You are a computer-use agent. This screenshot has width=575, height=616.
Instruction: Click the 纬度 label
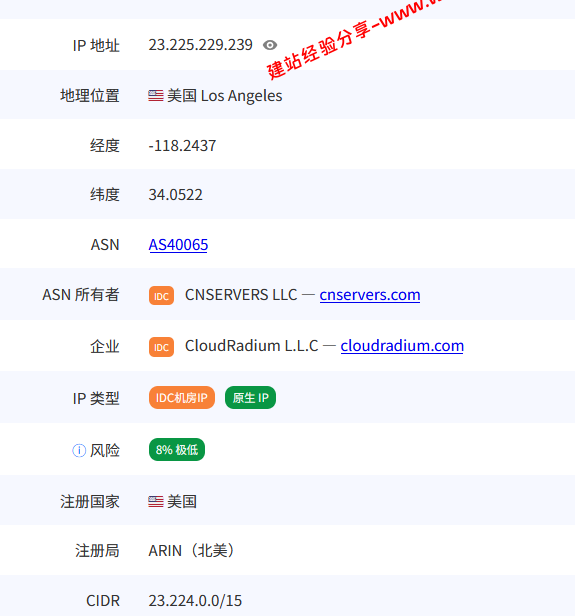click(x=105, y=195)
